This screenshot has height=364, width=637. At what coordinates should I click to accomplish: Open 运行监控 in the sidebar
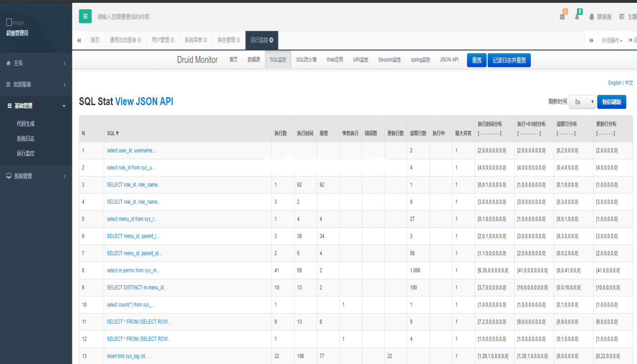pos(25,153)
